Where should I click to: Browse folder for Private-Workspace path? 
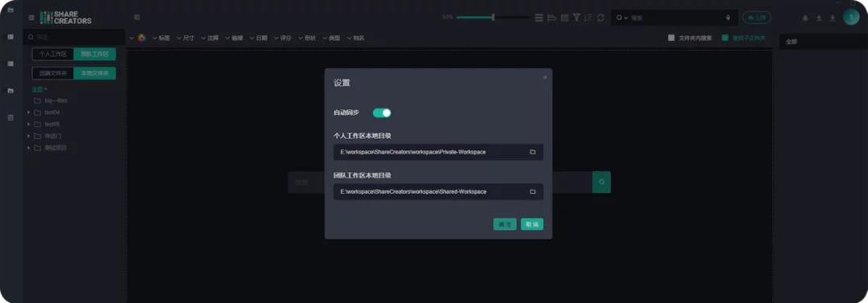[x=533, y=152]
